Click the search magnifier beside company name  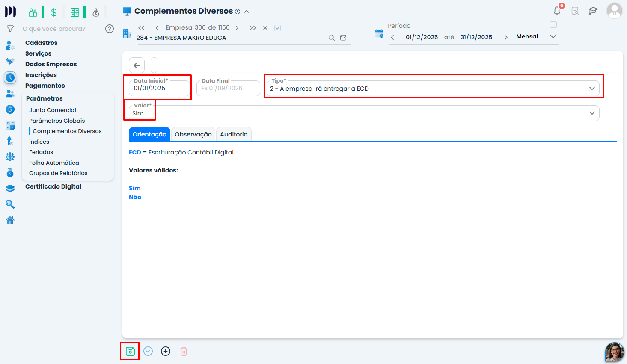click(332, 38)
